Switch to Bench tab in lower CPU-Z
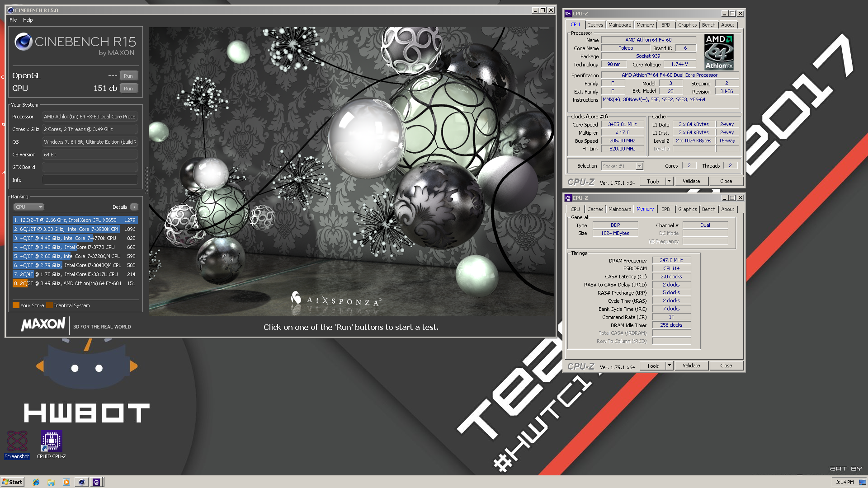868x488 pixels. (708, 209)
